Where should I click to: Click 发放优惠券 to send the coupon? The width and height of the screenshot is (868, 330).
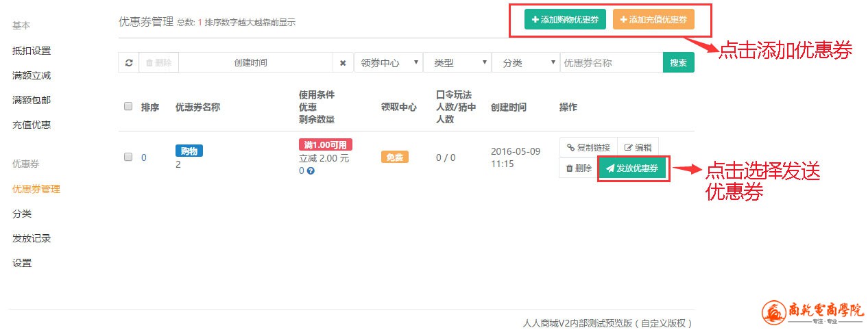pyautogui.click(x=632, y=168)
